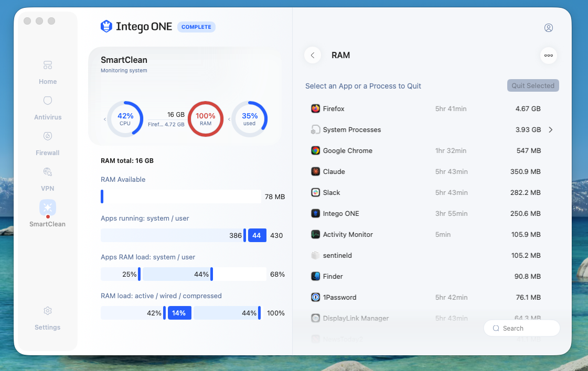Click the sentineld row name
588x371 pixels.
tap(337, 256)
